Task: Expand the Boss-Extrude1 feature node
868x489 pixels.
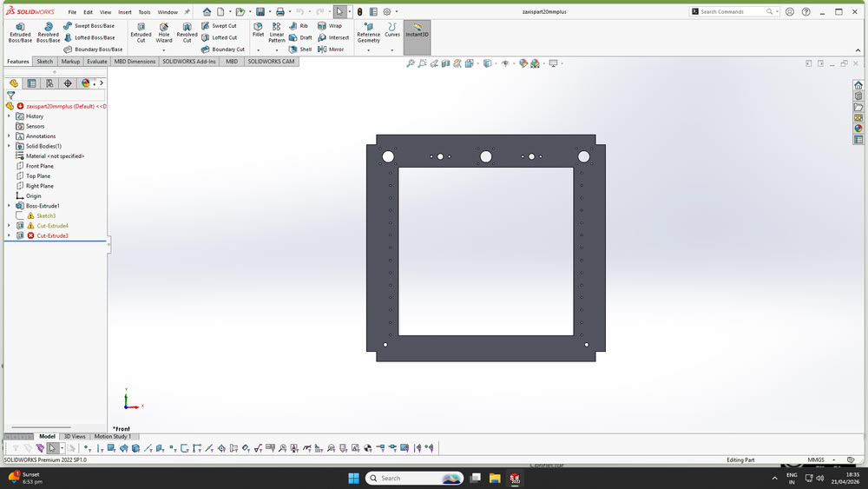Action: pyautogui.click(x=9, y=206)
